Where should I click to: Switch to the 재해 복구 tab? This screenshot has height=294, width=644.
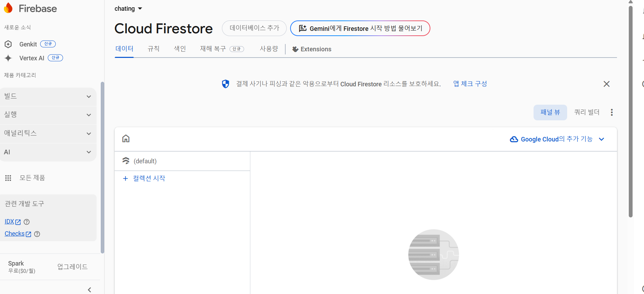222,49
